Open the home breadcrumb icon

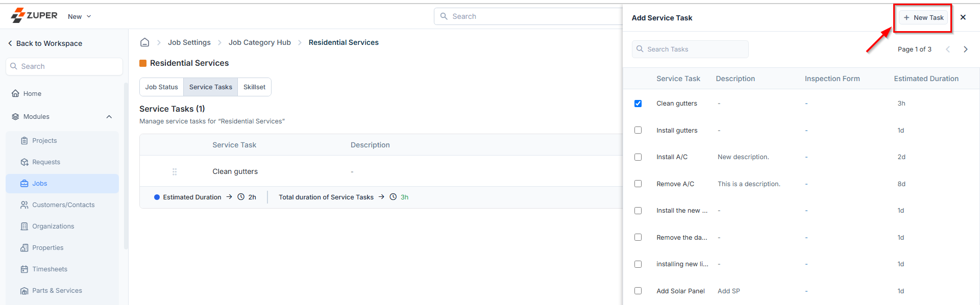point(145,42)
